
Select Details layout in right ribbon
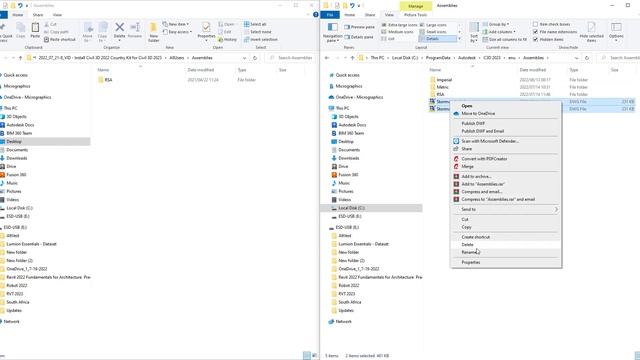[x=437, y=39]
